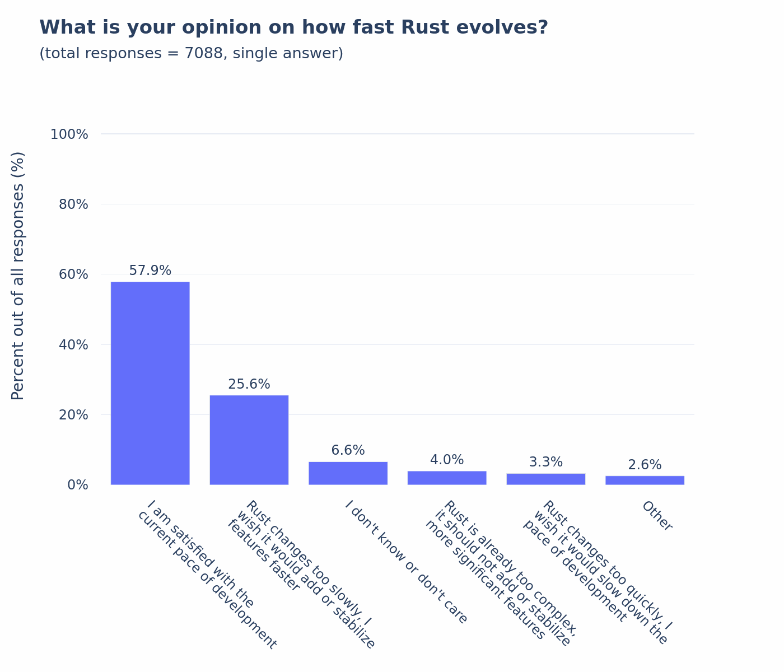The height and width of the screenshot is (672, 784).
Task: Select the 6.6% don't know bar
Action: [348, 473]
